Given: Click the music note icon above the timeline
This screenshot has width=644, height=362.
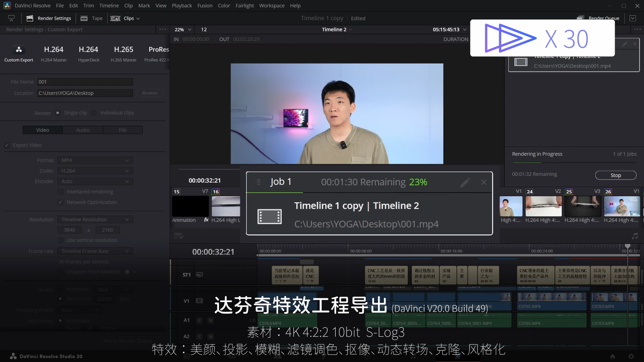Looking at the screenshot, I should point(635,236).
